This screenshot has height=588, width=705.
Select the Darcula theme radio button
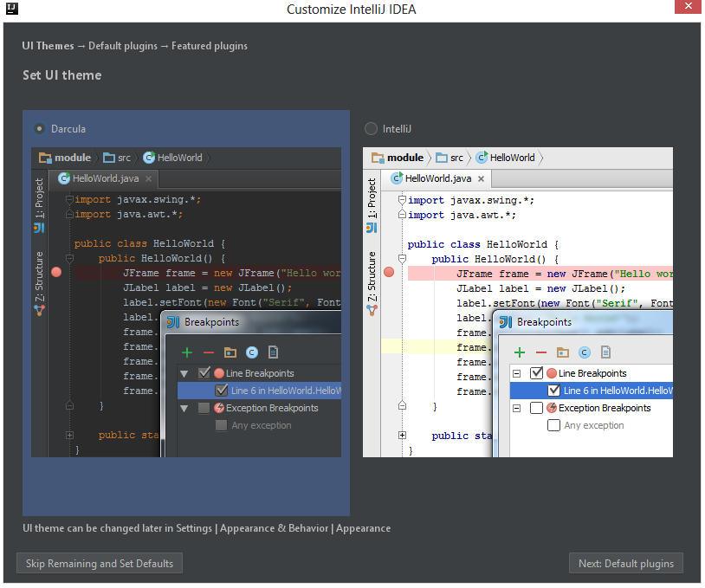38,126
